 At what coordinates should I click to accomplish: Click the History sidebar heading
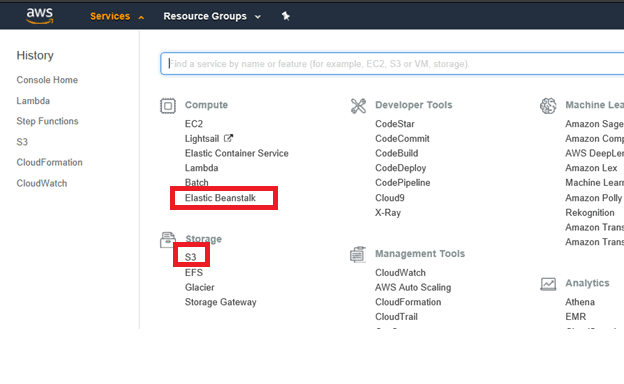[35, 56]
